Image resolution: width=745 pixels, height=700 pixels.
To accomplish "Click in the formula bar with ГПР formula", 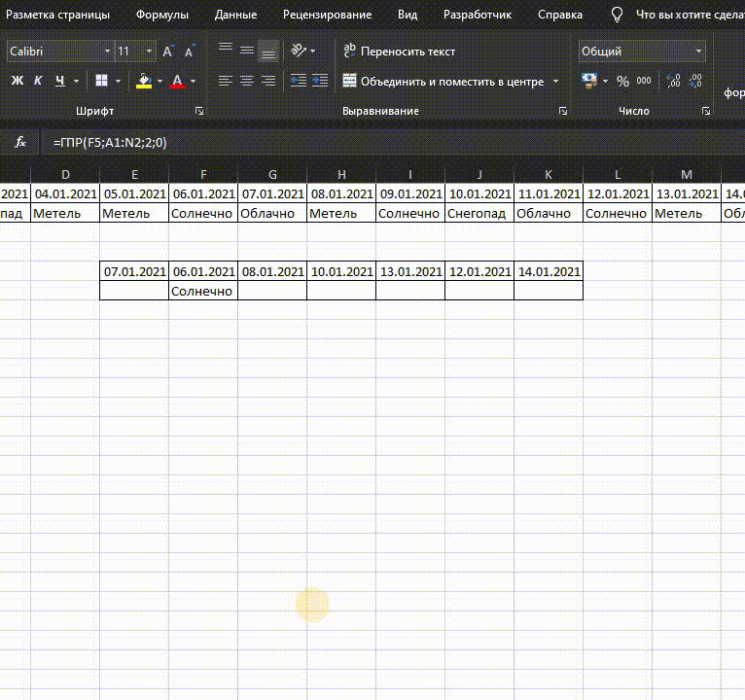I will coord(393,143).
